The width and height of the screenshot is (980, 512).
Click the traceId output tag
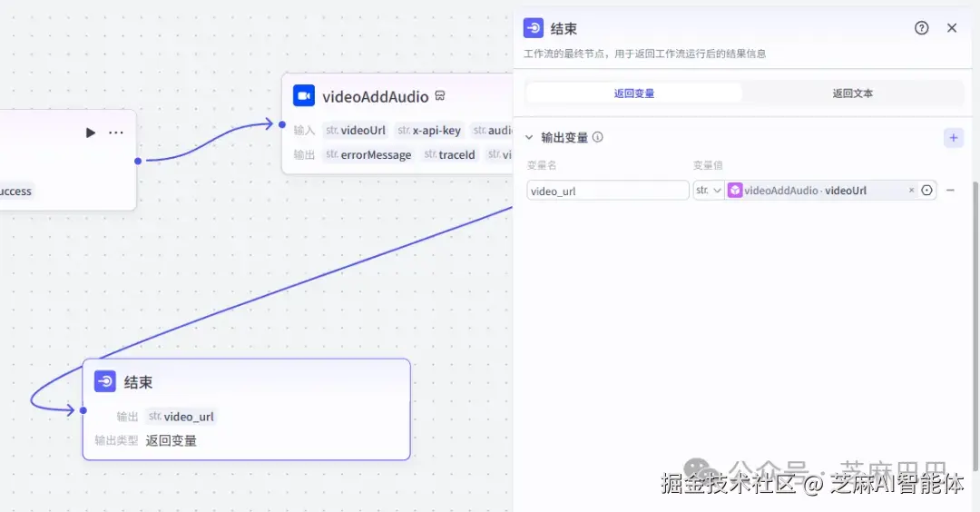click(449, 154)
